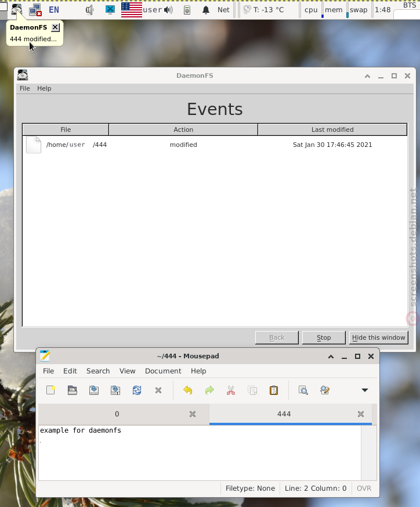
Task: Click the Back button in DaemonFS
Action: 277,337
